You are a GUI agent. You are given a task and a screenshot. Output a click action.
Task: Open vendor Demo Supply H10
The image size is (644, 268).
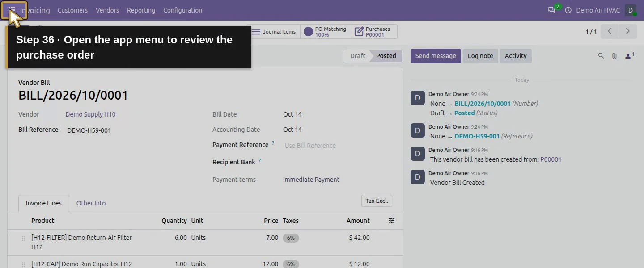click(90, 114)
